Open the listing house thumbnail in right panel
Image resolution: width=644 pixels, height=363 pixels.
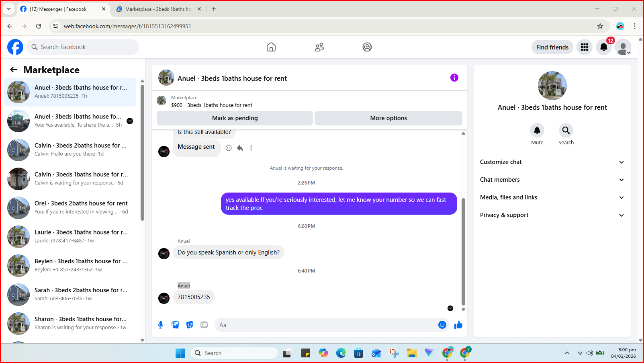552,86
